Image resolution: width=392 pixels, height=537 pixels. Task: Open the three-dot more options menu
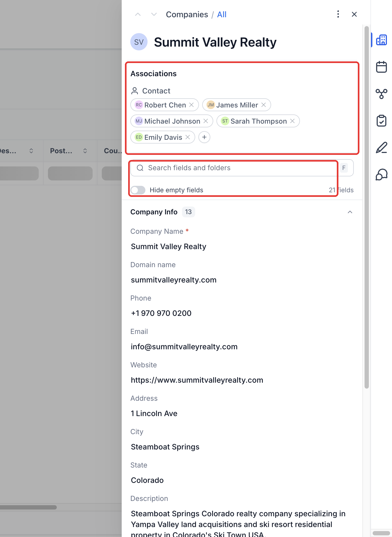pyautogui.click(x=338, y=14)
